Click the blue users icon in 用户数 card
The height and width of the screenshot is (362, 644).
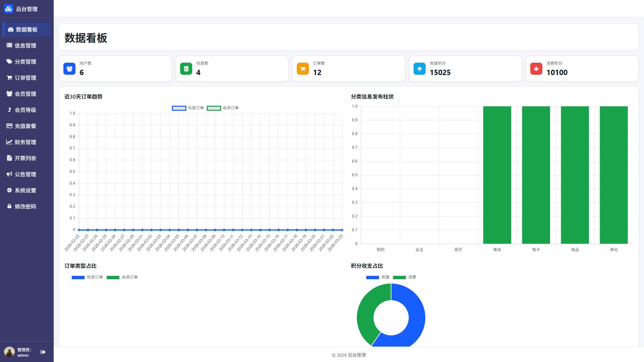[x=69, y=69]
